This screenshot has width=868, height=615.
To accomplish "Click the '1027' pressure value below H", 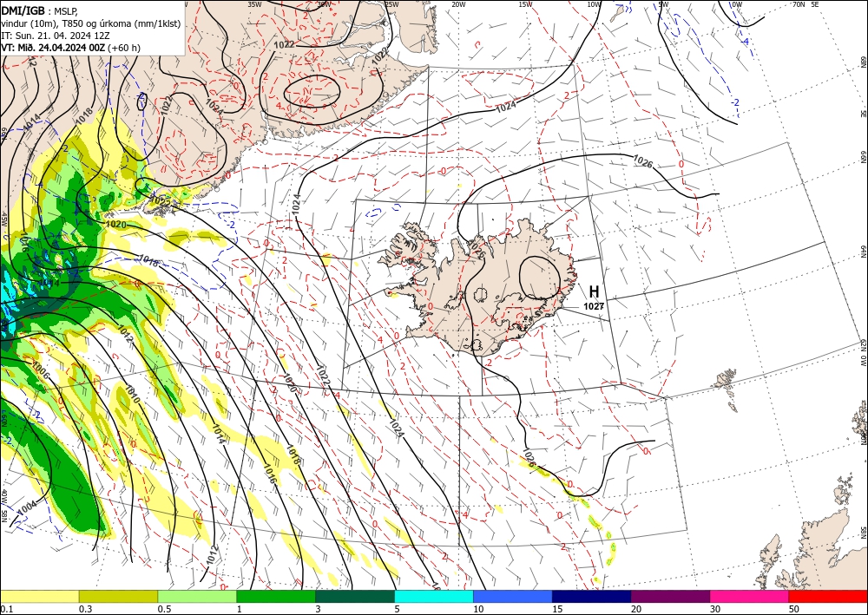I will click(x=594, y=306).
